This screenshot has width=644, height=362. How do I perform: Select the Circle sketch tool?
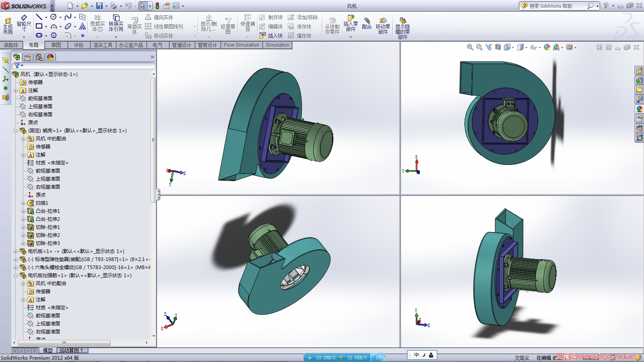point(54,17)
